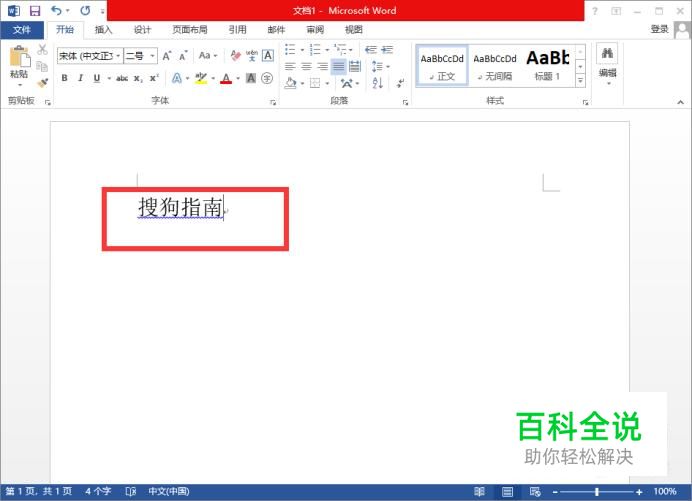Image resolution: width=692 pixels, height=501 pixels.
Task: Click the zoom slider handle
Action: (597, 491)
